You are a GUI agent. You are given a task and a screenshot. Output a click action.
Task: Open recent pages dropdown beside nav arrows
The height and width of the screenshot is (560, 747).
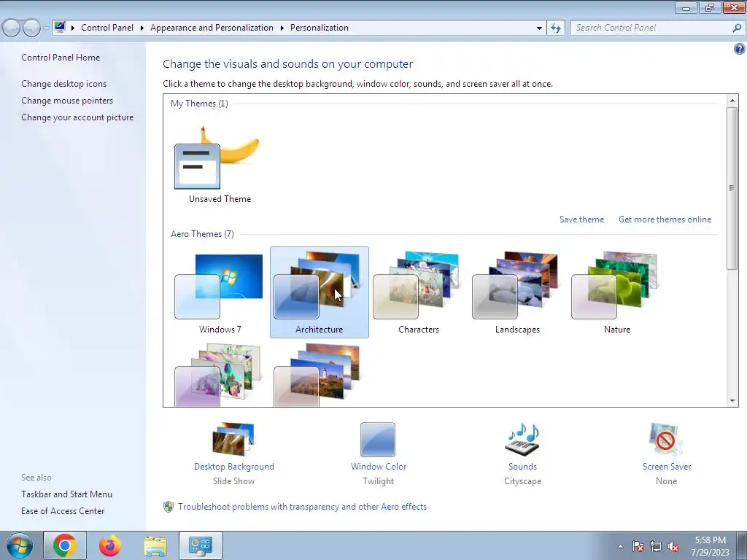(46, 28)
